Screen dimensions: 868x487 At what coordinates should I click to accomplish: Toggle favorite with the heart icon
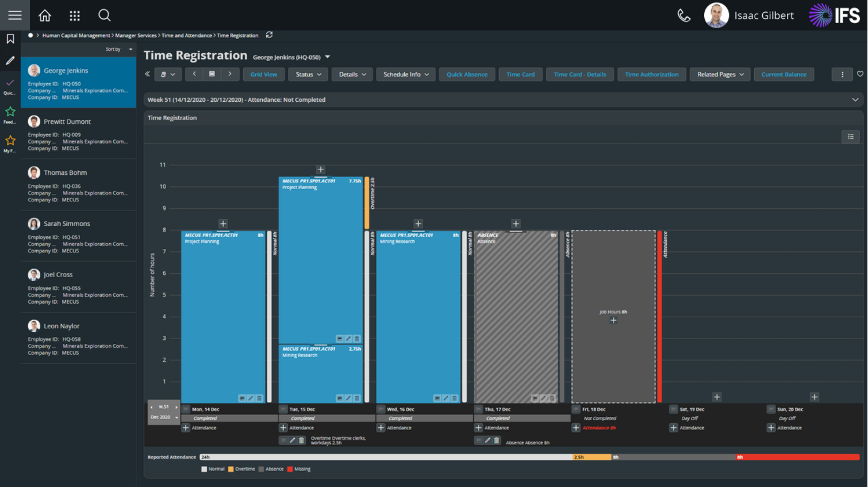click(x=861, y=74)
